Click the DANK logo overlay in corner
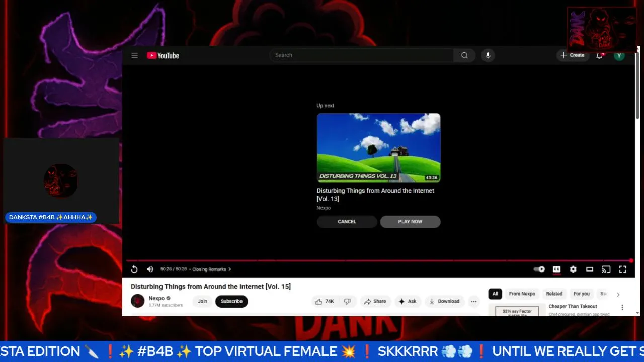The height and width of the screenshot is (362, 644). tap(601, 30)
